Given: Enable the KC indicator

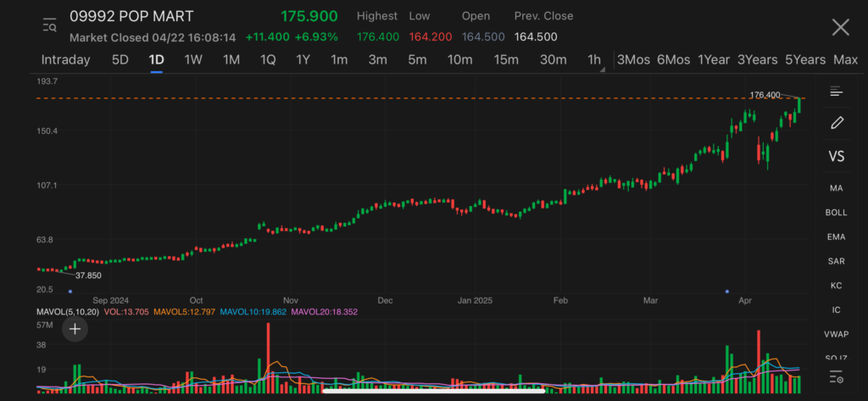Looking at the screenshot, I should [x=836, y=285].
